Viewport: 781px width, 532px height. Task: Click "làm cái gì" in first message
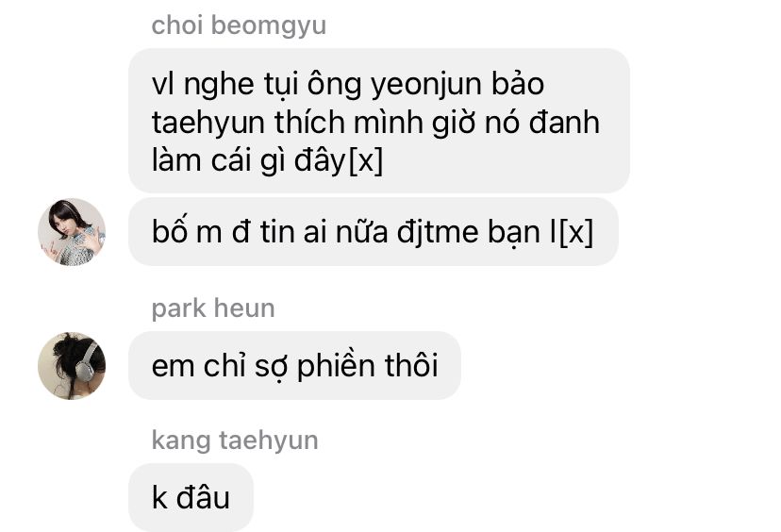(215, 160)
